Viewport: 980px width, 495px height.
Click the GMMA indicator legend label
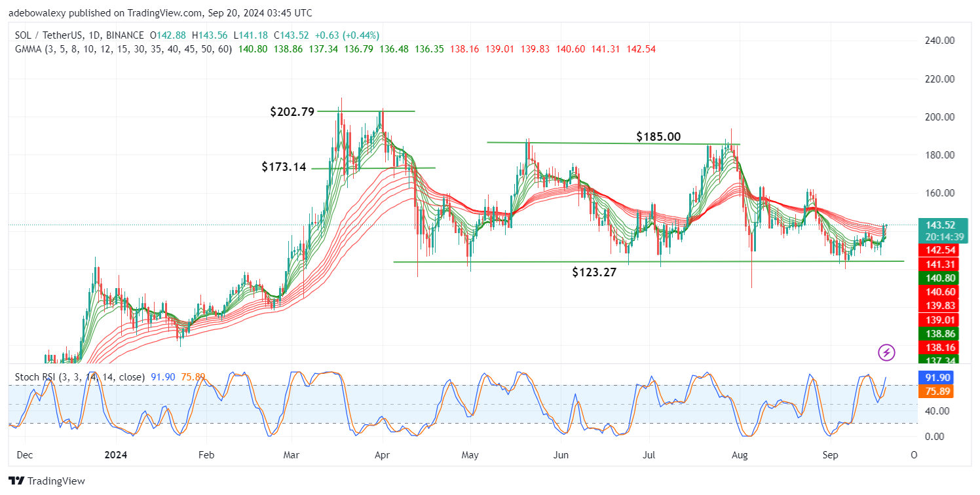pos(123,49)
